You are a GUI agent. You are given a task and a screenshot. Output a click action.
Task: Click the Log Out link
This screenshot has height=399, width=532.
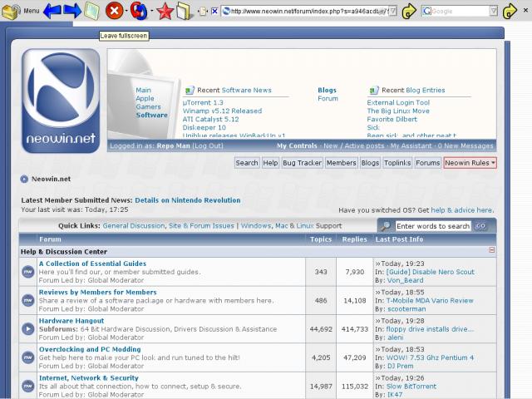(x=208, y=146)
